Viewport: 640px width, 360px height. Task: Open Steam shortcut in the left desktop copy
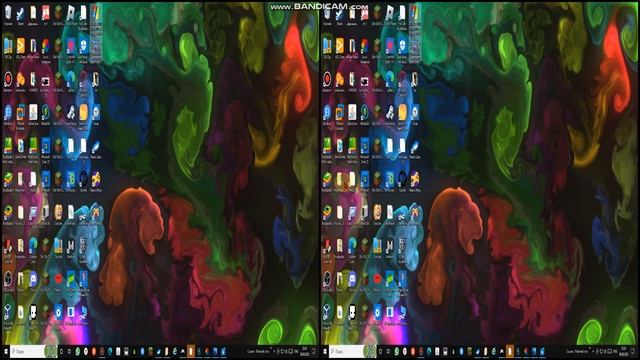(20, 13)
